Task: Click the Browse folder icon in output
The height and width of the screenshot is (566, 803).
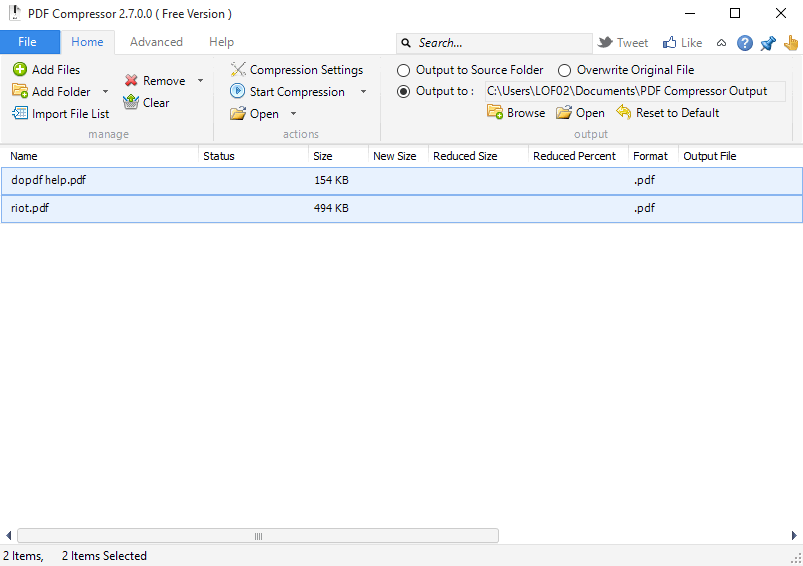Action: pyautogui.click(x=495, y=112)
